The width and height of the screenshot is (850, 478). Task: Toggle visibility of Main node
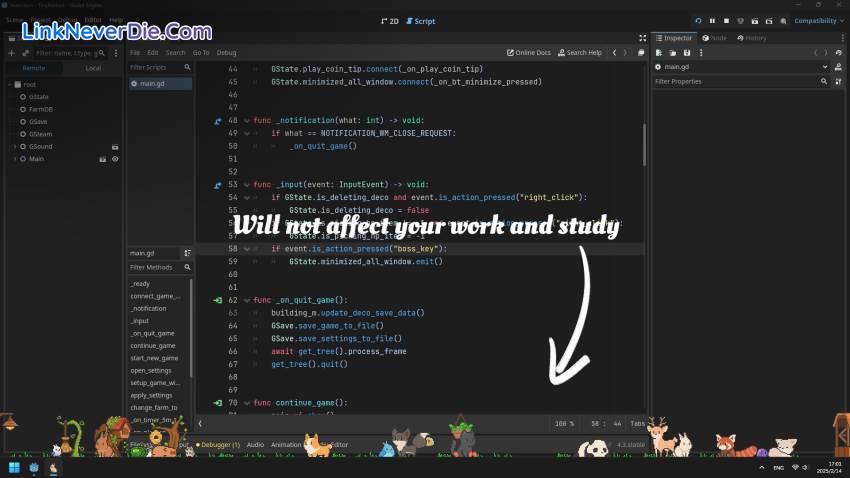point(115,159)
